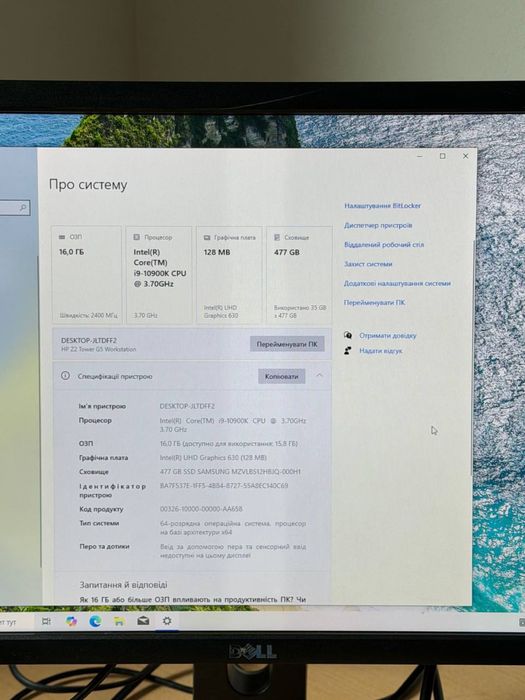The image size is (525, 700).
Task: Click Надати відгук feedback link
Action: click(x=381, y=351)
